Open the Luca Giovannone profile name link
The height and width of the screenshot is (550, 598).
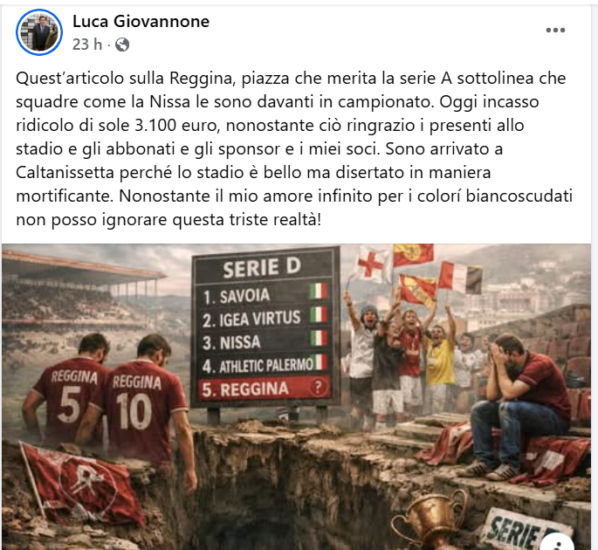[x=141, y=21]
